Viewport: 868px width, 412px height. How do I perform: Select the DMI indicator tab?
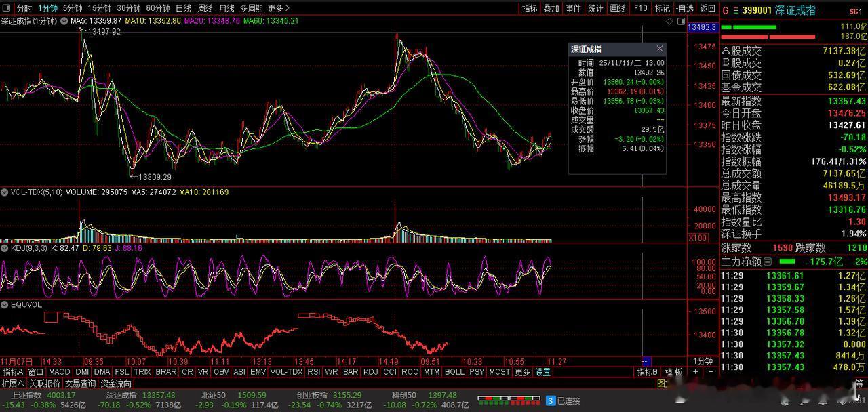(x=82, y=372)
